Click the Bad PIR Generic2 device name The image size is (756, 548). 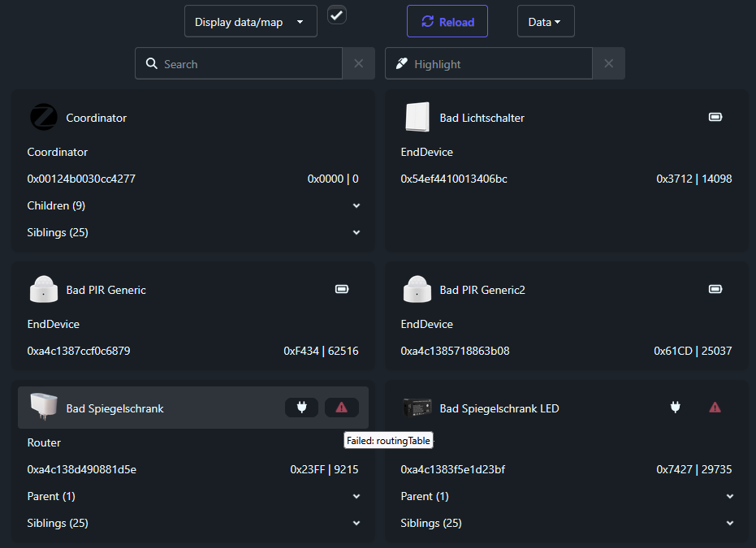coord(482,290)
